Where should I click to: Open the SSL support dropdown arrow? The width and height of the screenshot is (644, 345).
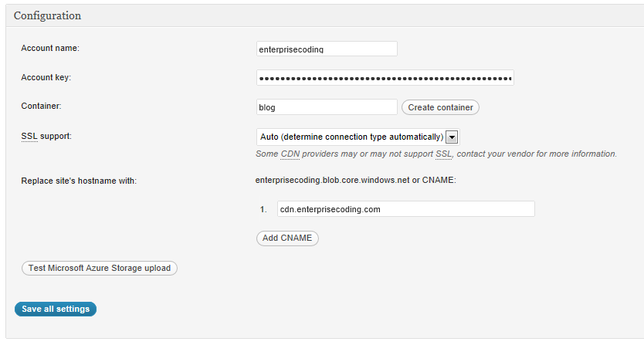452,137
